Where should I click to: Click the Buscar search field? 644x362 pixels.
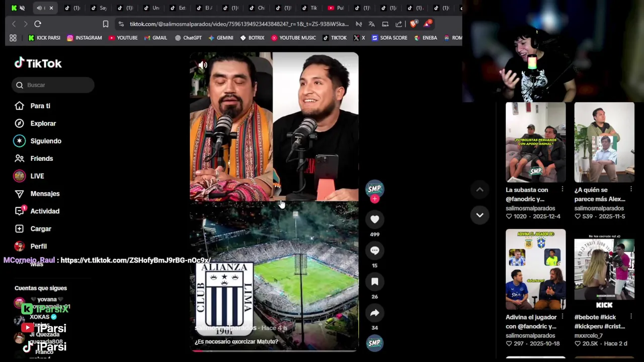pyautogui.click(x=53, y=85)
